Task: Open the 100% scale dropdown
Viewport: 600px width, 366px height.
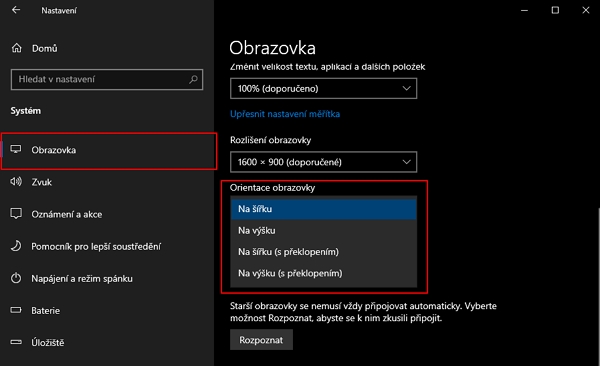Action: (323, 88)
